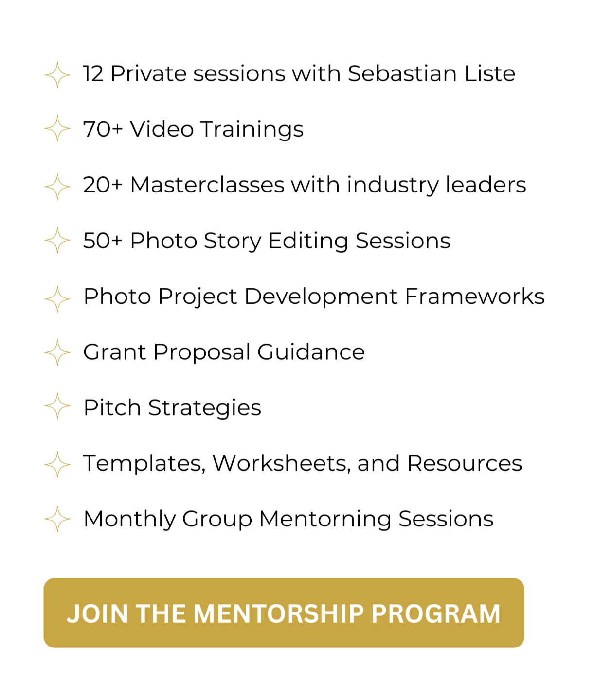Click the star icon next to Templates, Worksheets
Viewport: 612px width, 700px height.
point(57,464)
